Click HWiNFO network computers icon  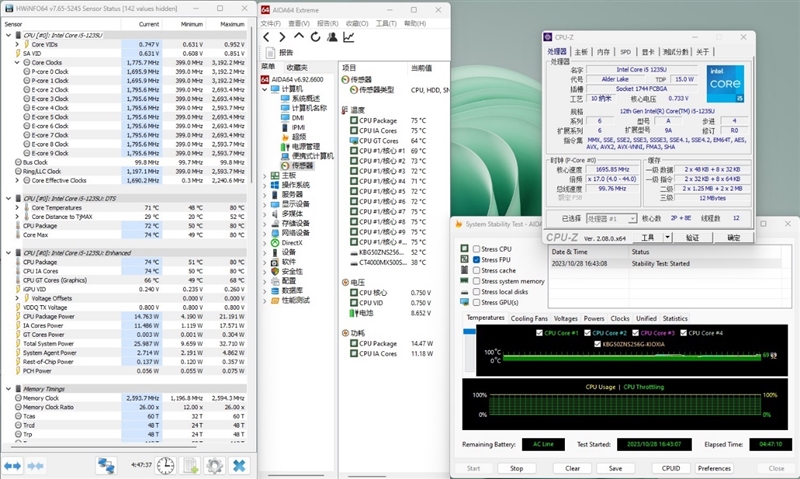106,466
